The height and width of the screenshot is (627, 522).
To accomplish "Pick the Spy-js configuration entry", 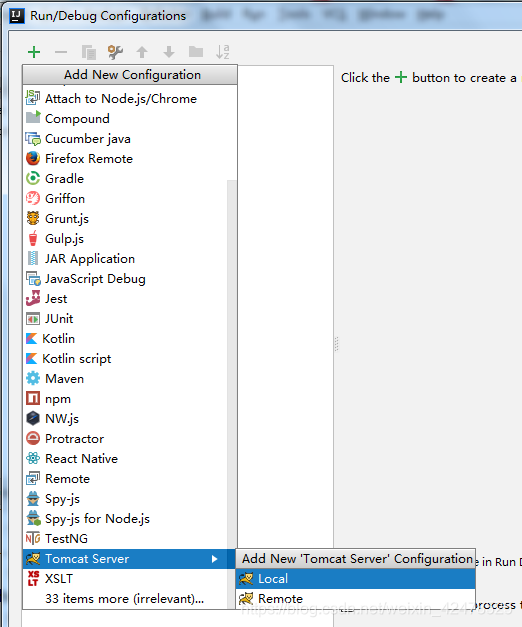I will (125, 499).
